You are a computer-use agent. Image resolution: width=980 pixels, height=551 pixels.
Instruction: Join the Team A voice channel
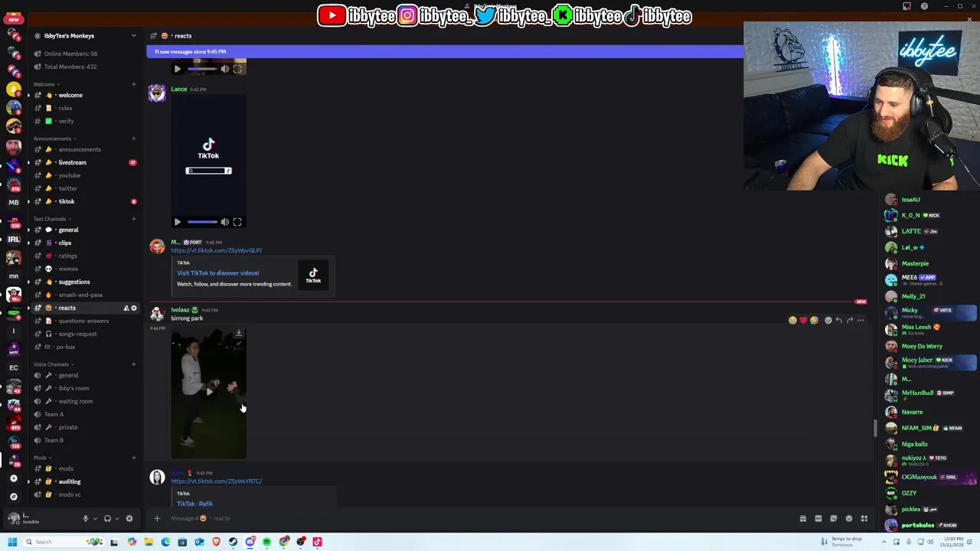pyautogui.click(x=84, y=414)
